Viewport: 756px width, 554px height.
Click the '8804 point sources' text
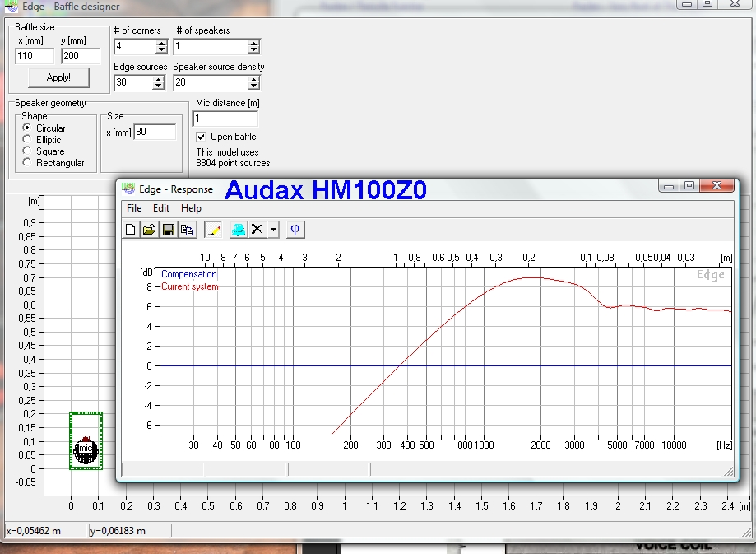[x=233, y=163]
